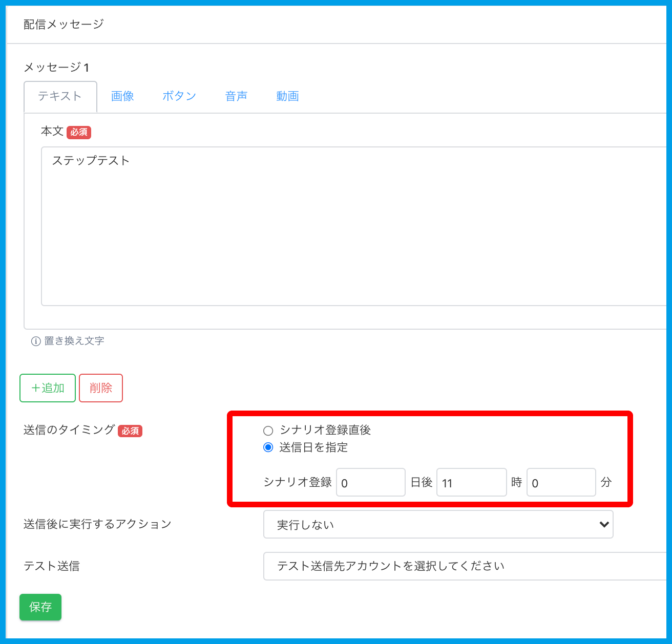Open the 送信後に実行するアクション dropdown
This screenshot has width=672, height=644.
437,525
